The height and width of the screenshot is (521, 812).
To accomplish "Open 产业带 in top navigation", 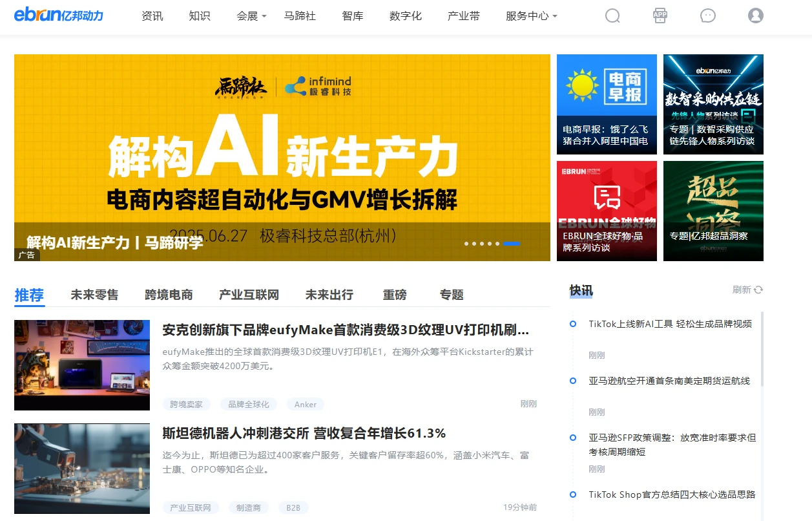I will [x=464, y=16].
